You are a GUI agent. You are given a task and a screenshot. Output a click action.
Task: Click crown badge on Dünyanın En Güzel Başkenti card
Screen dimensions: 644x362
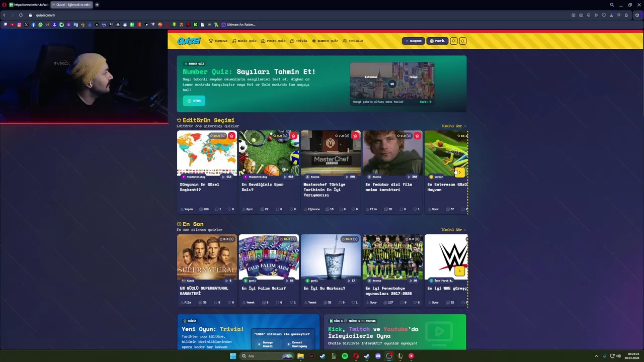pyautogui.click(x=231, y=136)
